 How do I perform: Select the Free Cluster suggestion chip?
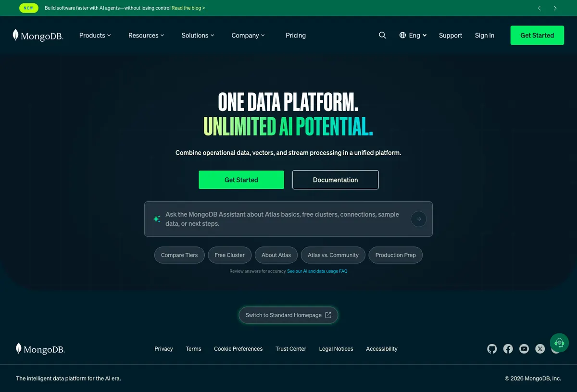click(229, 255)
